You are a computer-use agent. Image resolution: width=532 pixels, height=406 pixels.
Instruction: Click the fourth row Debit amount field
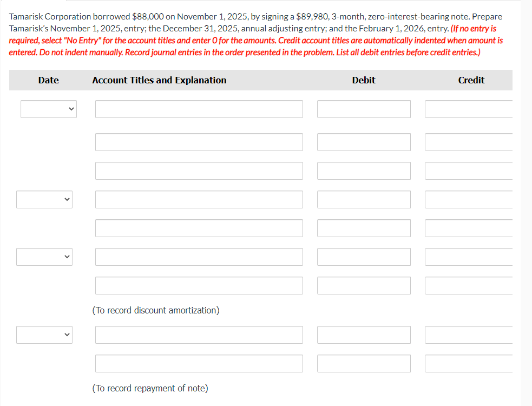364,199
